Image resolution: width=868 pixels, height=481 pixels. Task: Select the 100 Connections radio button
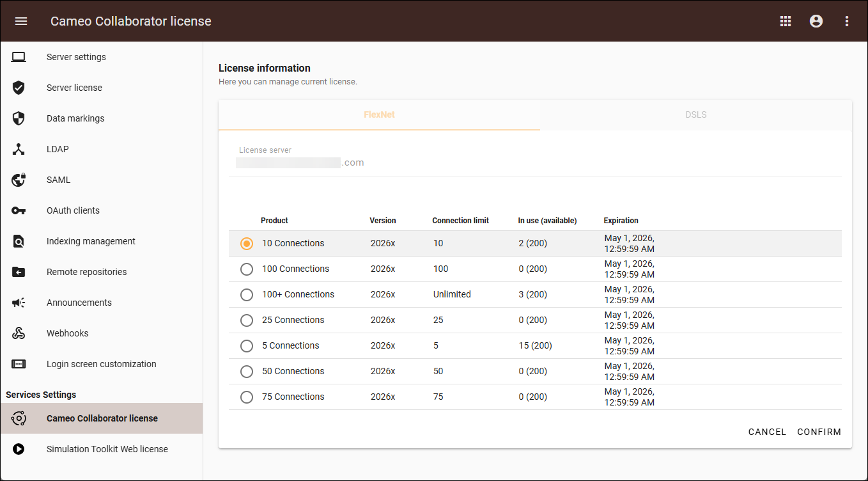coord(247,269)
